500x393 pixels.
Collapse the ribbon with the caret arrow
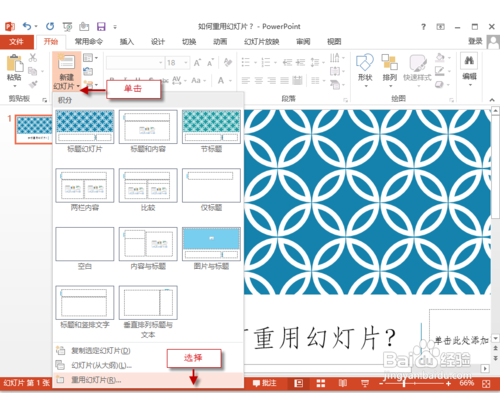[x=492, y=99]
